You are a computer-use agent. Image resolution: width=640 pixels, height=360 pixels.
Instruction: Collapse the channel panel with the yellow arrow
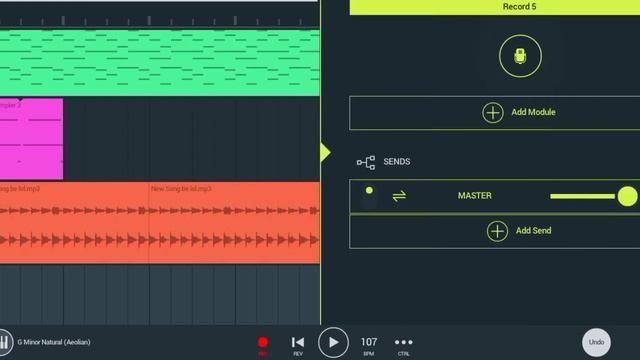point(326,152)
